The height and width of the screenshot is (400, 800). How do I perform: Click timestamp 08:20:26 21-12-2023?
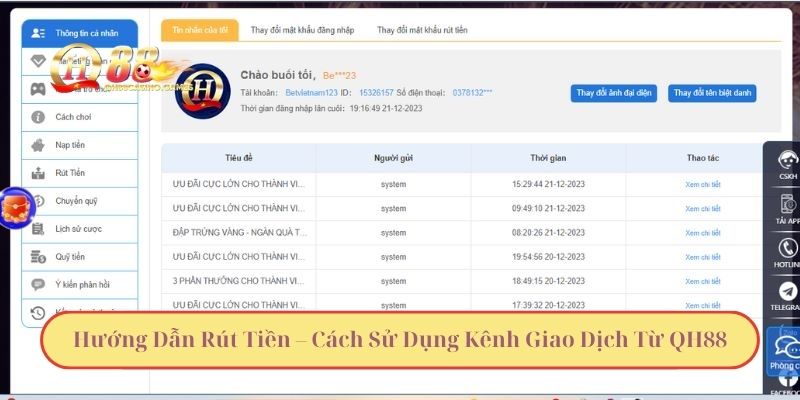548,233
